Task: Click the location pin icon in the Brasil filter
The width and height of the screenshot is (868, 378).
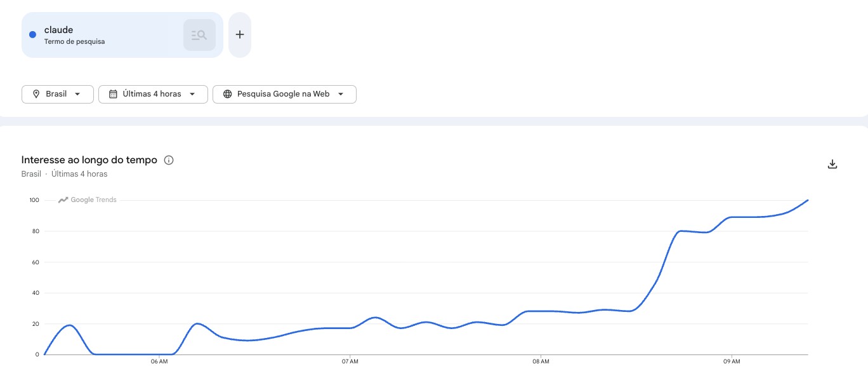Action: pyautogui.click(x=36, y=94)
